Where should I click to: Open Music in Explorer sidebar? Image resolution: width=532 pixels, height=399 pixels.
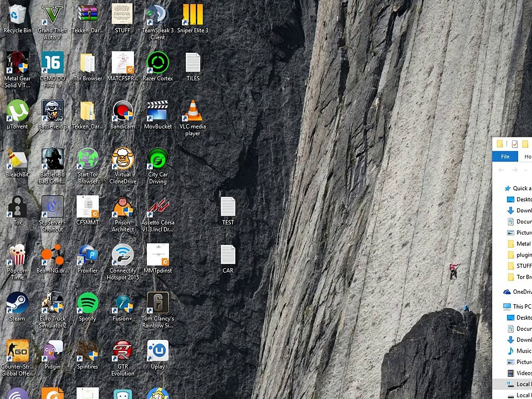pos(519,351)
